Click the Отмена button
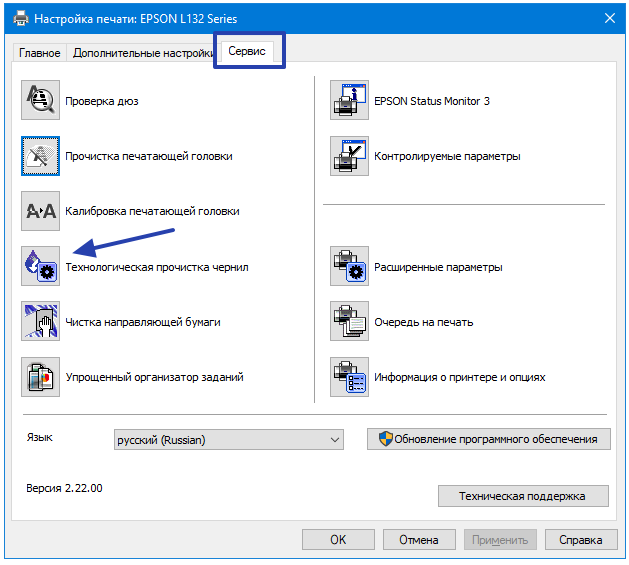 [x=419, y=540]
